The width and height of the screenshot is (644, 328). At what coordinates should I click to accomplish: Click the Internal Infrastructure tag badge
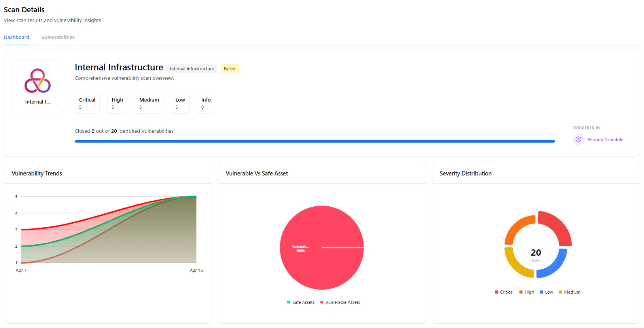pyautogui.click(x=192, y=69)
